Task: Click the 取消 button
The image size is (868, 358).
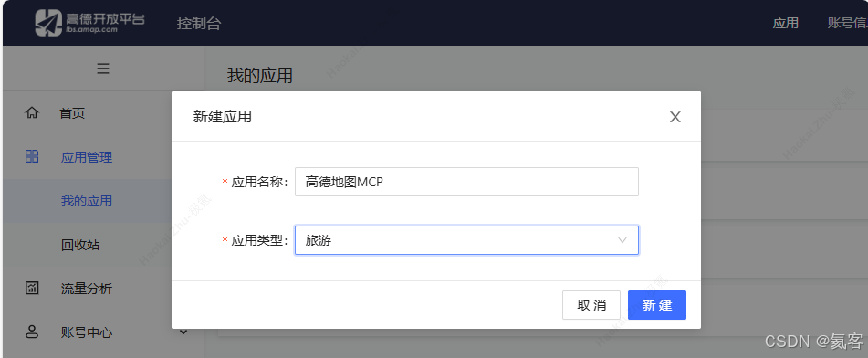Action: [591, 305]
